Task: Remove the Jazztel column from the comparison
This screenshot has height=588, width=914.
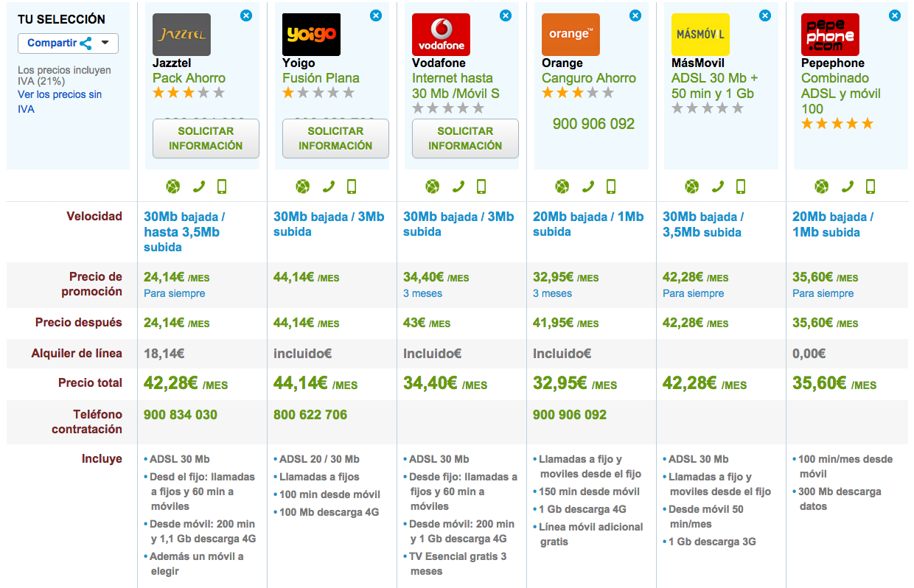Action: click(246, 15)
